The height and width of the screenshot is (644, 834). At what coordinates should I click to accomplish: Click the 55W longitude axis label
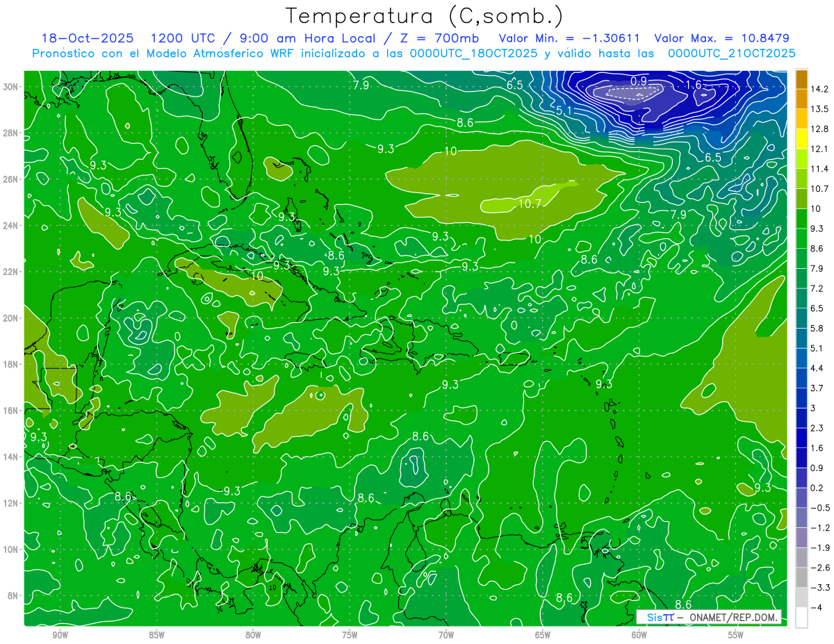pos(736,635)
